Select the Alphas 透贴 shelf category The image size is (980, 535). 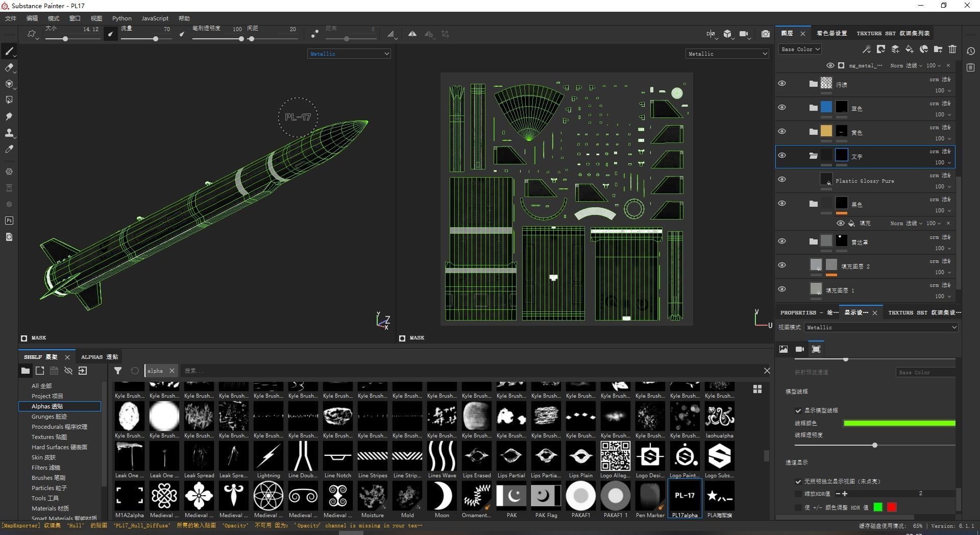pyautogui.click(x=60, y=406)
